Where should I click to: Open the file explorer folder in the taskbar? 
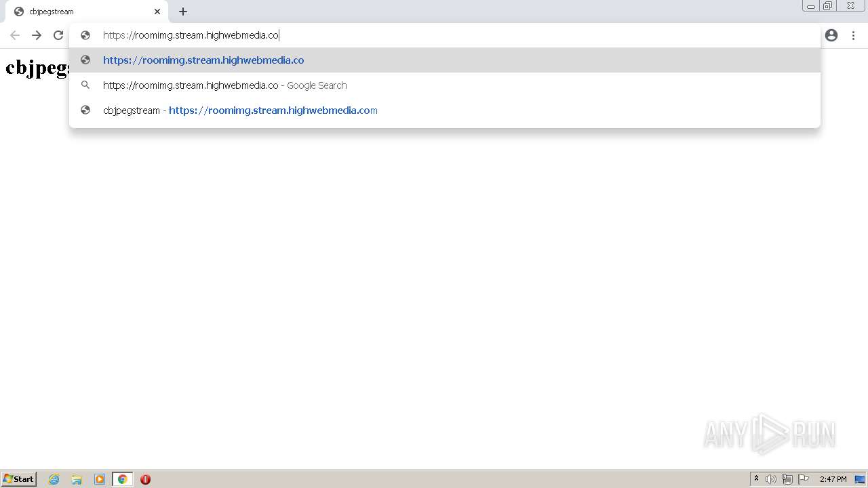pyautogui.click(x=77, y=479)
